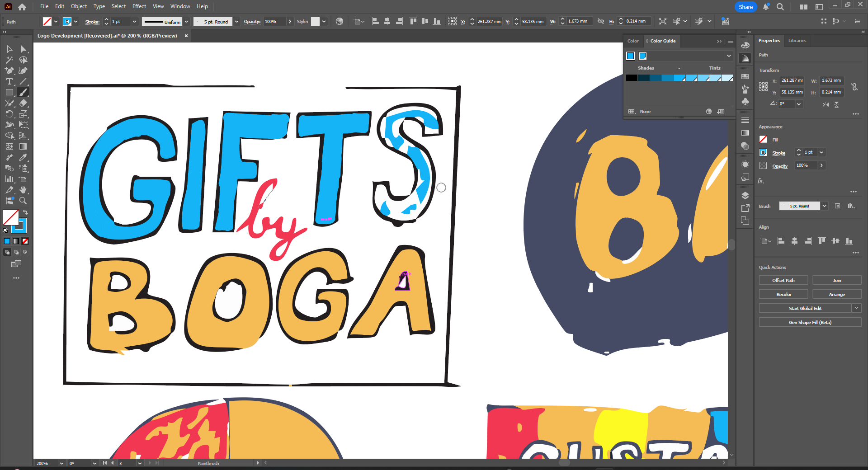Screen dimensions: 868x470
Task: Open the variable width profile Uniform dropdown
Action: coord(186,22)
